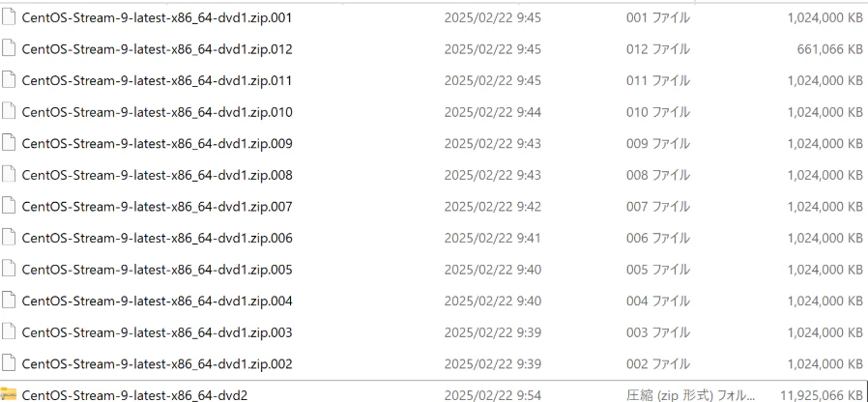Select file CentOS-Stream-9-latest-x86_64-dvd1.zip.008 by name
This screenshot has width=868, height=402.
[x=157, y=176]
